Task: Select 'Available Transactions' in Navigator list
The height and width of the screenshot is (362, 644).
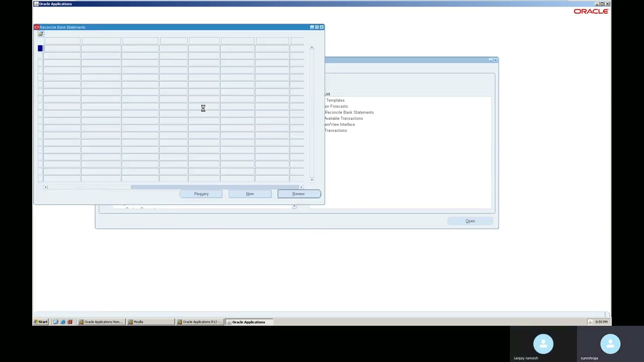Action: point(344,118)
